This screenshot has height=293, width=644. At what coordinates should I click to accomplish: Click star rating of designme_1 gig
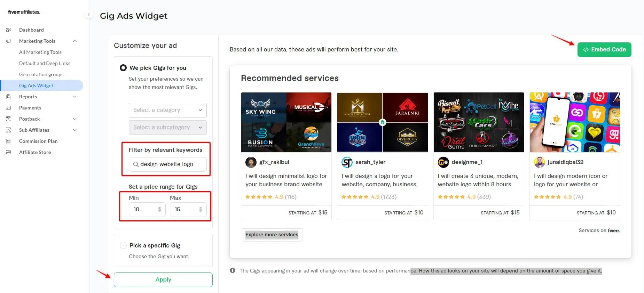[451, 197]
